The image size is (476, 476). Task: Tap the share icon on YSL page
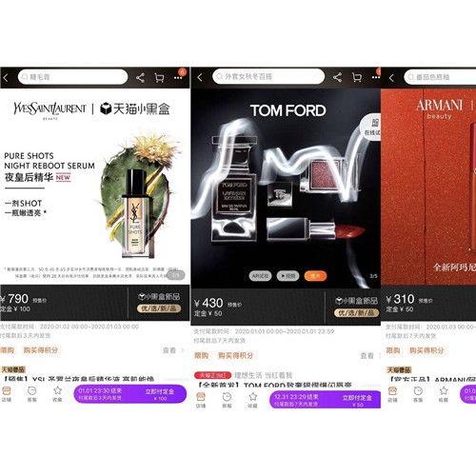140,77
